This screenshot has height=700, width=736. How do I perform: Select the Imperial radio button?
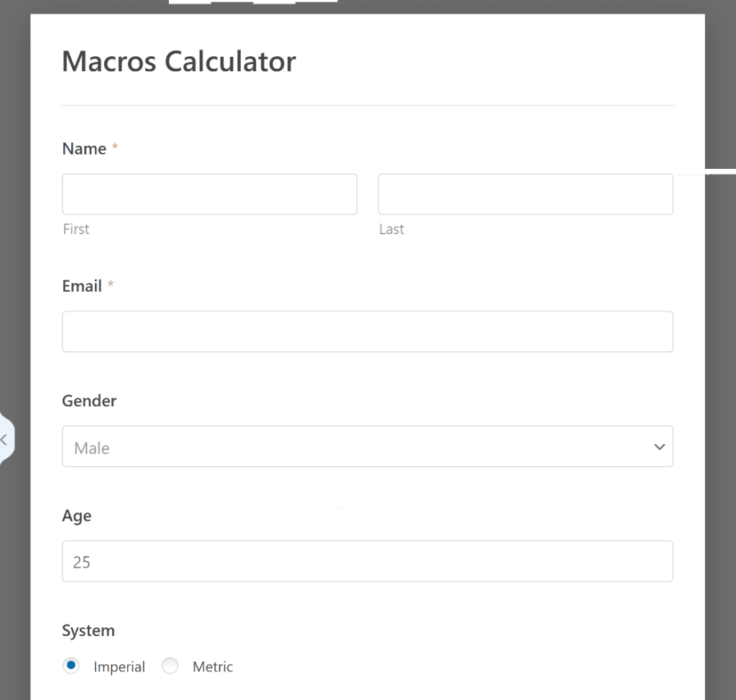coord(70,666)
